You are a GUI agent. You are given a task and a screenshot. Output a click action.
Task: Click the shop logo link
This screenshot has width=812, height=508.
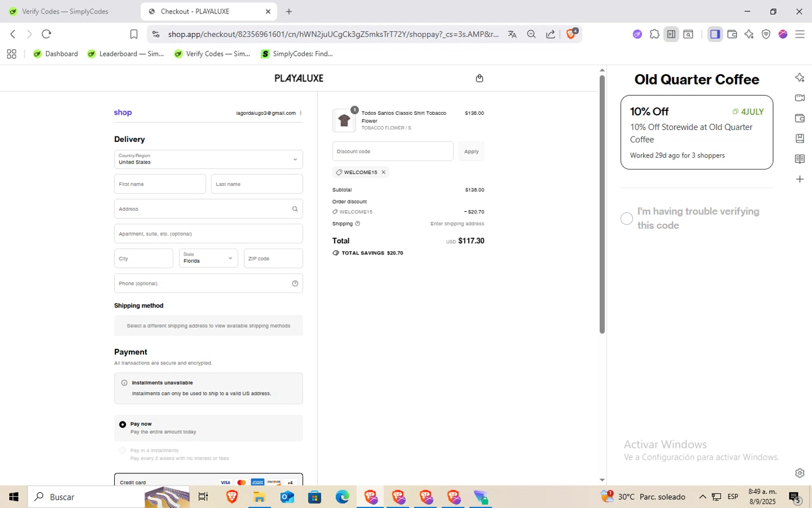pos(123,113)
